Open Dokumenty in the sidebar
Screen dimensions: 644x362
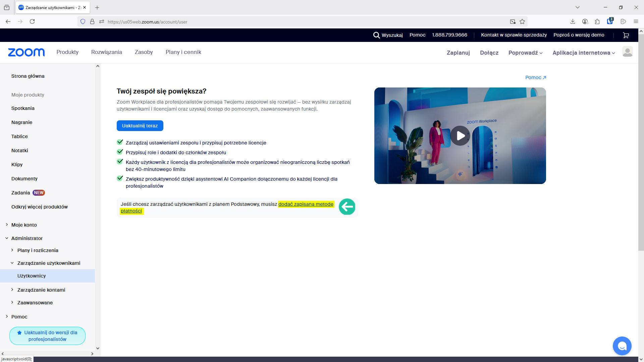pos(24,179)
